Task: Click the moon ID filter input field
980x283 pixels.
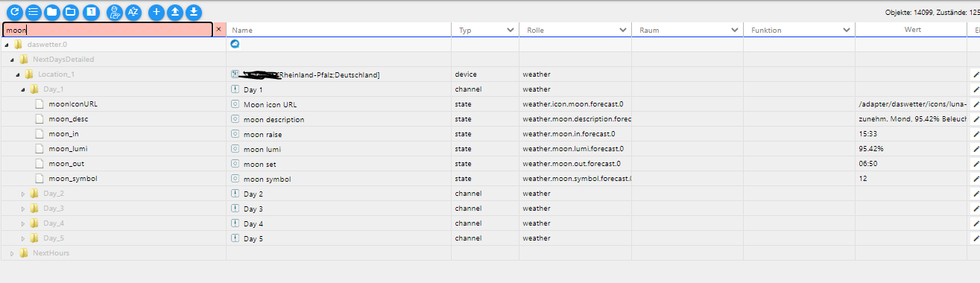Action: pyautogui.click(x=107, y=30)
